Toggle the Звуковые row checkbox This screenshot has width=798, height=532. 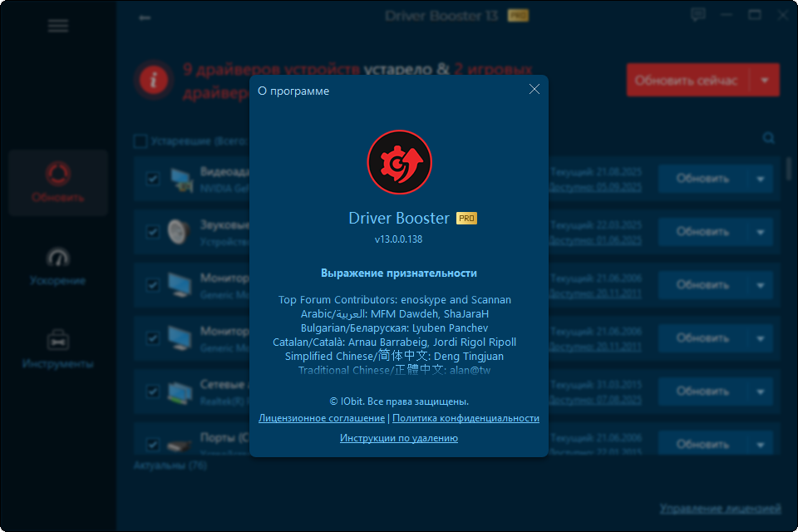click(x=152, y=232)
